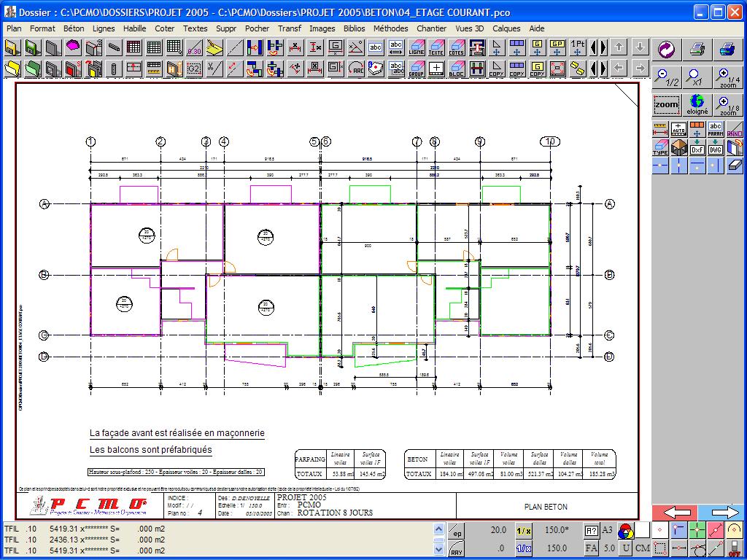
Task: Click the abc PARAM icon
Action: tap(716, 129)
